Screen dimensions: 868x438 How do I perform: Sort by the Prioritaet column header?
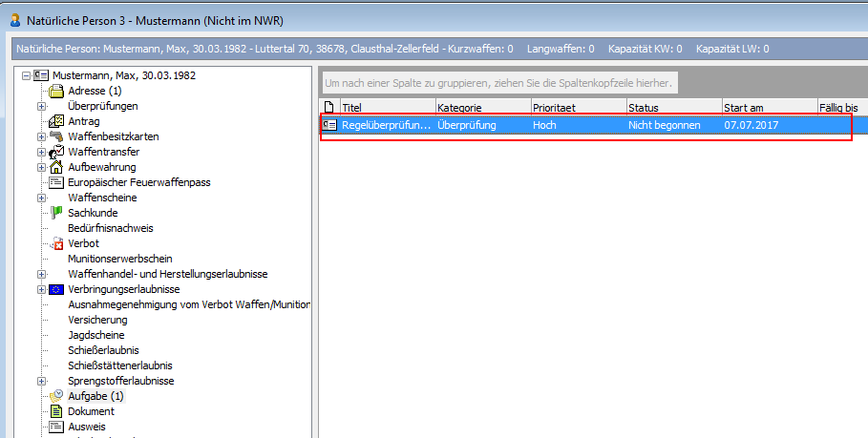(578, 107)
